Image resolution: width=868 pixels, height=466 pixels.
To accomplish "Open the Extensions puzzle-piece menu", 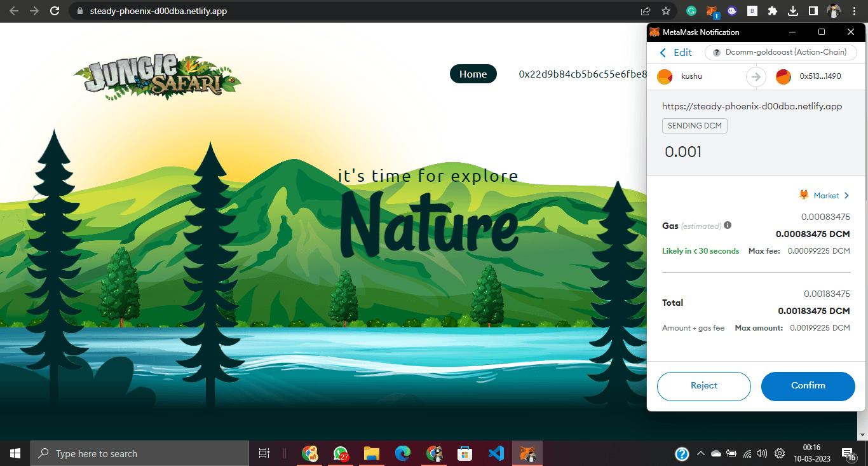I will pyautogui.click(x=773, y=11).
